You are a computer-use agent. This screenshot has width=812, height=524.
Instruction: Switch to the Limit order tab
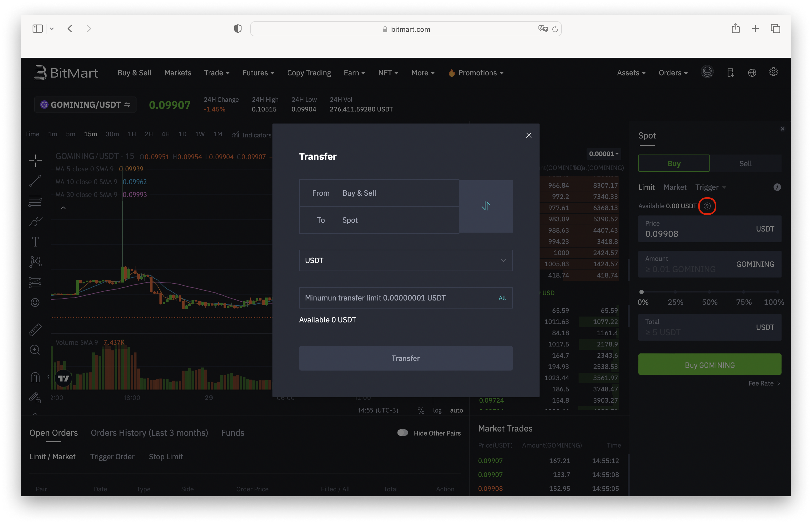point(646,187)
